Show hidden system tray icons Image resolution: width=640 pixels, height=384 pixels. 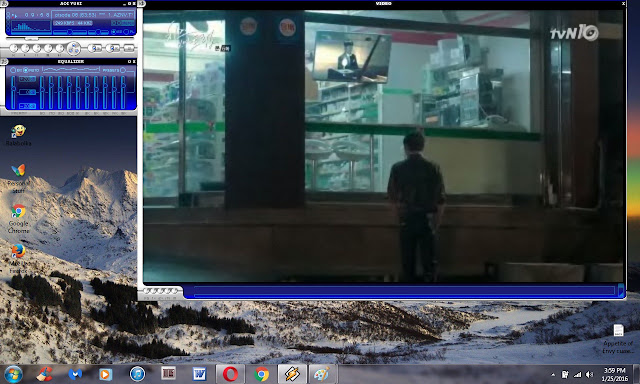point(553,374)
